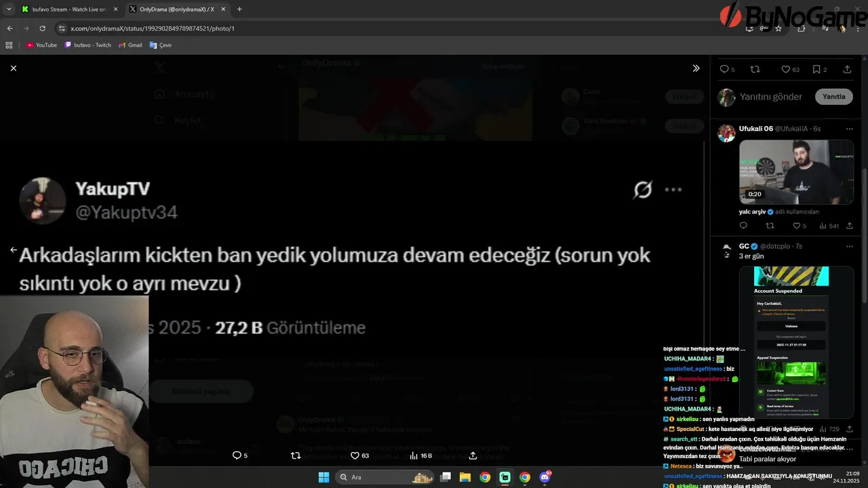Open the YouTube bookmark
The width and height of the screenshot is (868, 488).
pos(41,45)
